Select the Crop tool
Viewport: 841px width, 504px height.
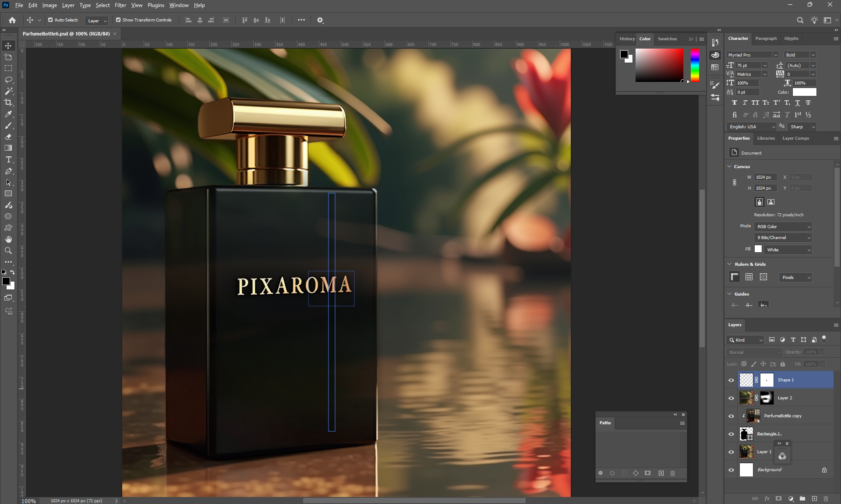[8, 102]
